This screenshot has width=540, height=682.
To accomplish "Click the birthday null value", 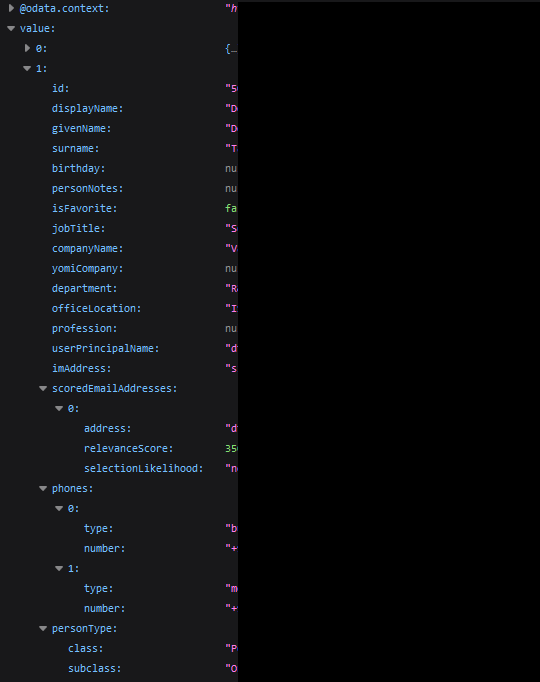I will click(231, 168).
